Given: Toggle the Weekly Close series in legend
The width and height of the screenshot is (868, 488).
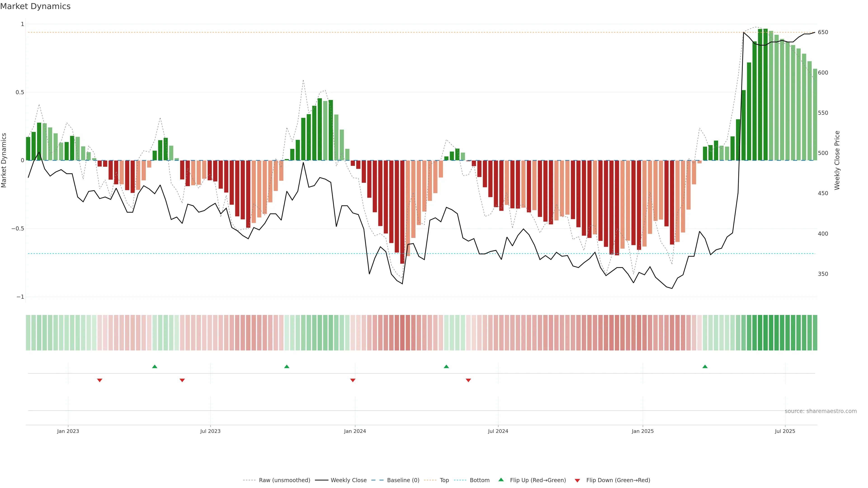Looking at the screenshot, I should (x=348, y=480).
